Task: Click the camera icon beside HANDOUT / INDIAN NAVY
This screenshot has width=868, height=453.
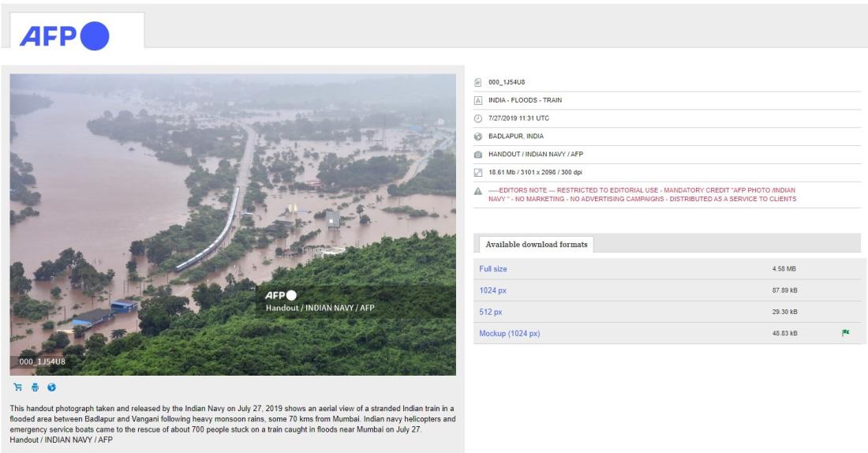Action: [477, 155]
